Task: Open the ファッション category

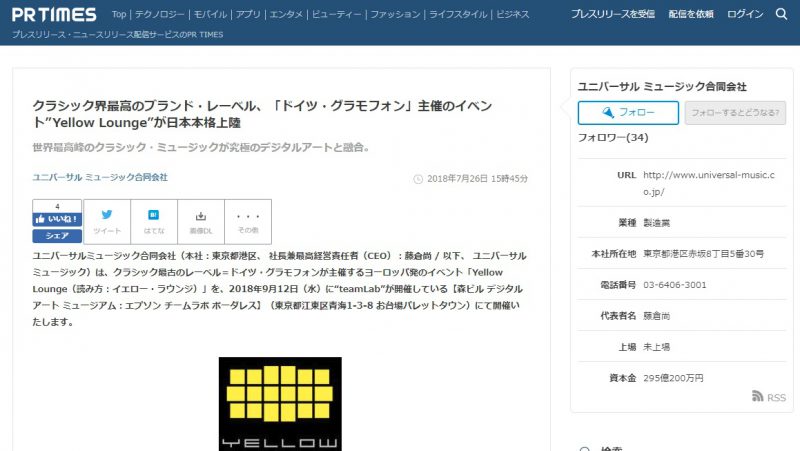Action: (x=395, y=14)
